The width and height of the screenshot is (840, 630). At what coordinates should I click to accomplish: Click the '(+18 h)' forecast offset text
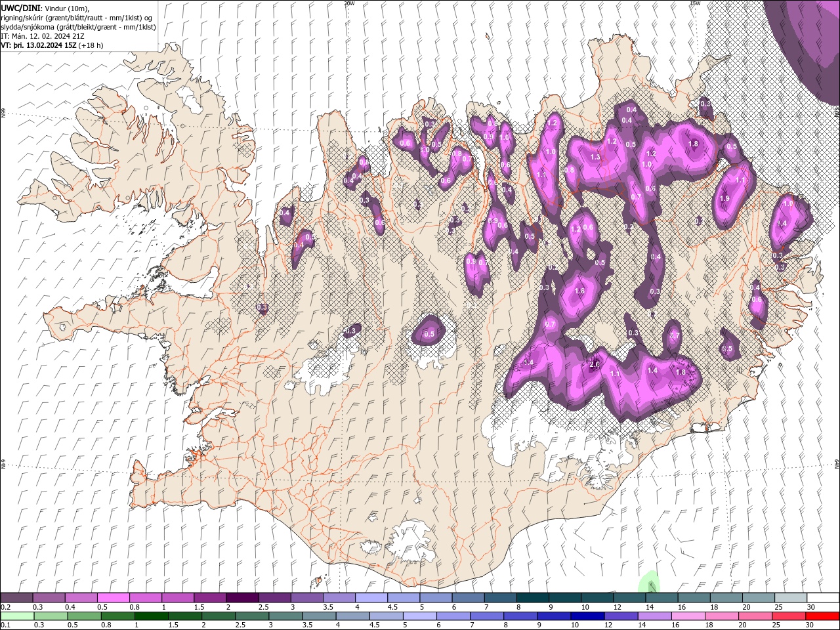point(91,45)
